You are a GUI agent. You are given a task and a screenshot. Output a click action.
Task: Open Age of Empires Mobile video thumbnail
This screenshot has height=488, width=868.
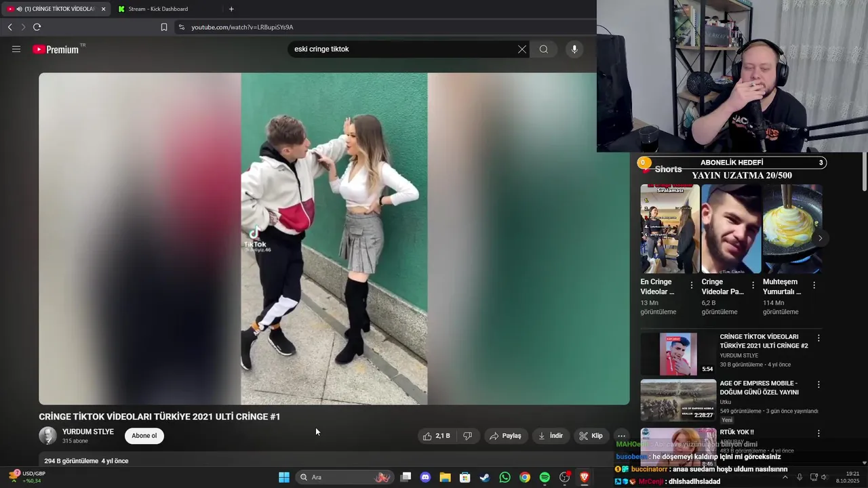pyautogui.click(x=678, y=401)
